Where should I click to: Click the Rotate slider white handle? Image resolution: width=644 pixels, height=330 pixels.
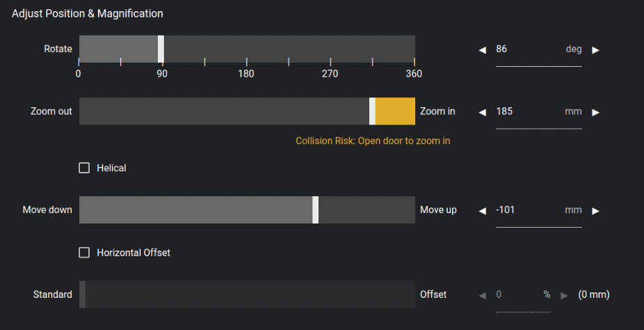(x=161, y=49)
